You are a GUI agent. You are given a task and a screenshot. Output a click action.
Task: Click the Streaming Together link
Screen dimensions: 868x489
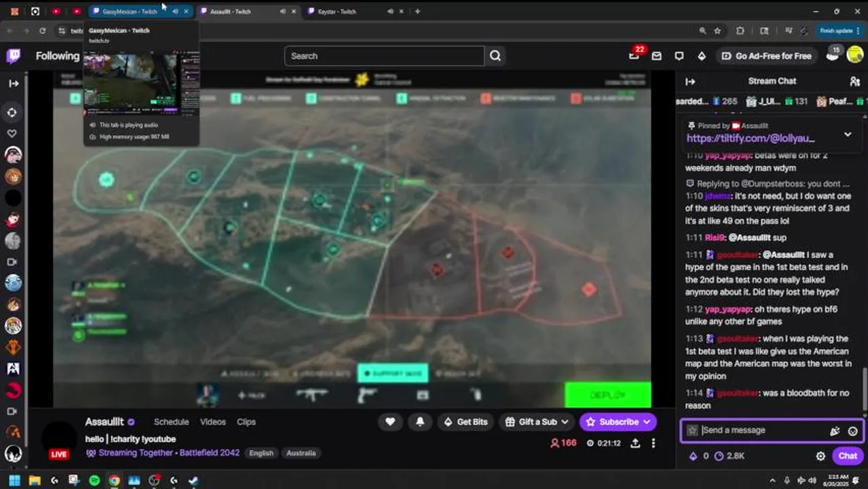(137, 453)
